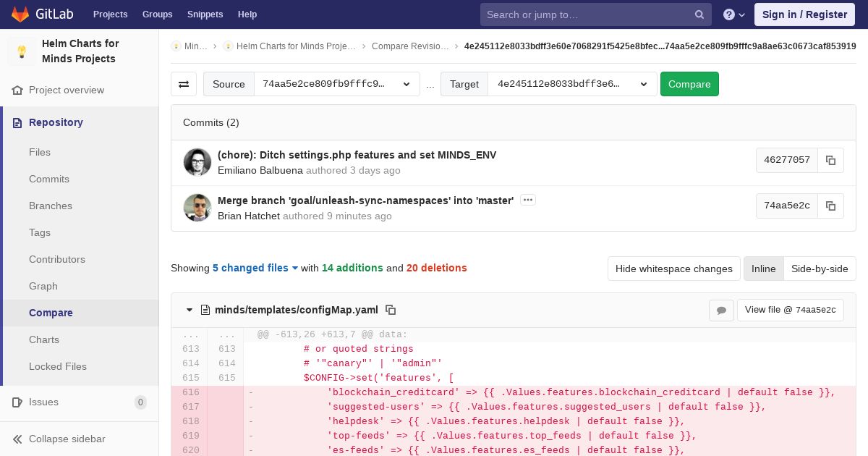
Task: Click the green Compare button
Action: point(689,84)
